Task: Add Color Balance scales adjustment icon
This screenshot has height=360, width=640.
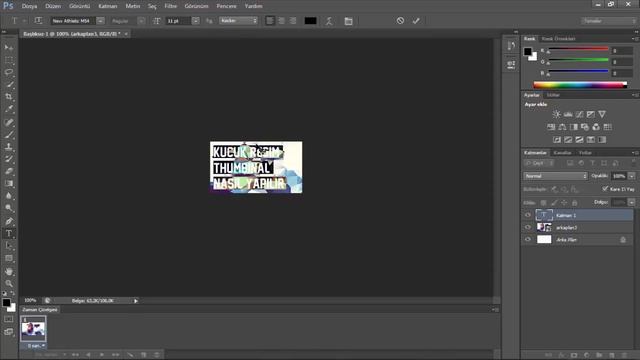Action: [562, 127]
